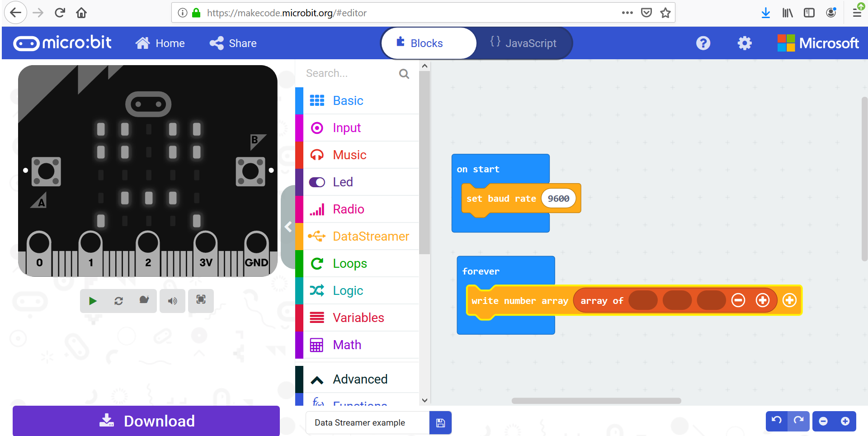
Task: Select the Music category in the toolbox
Action: pos(349,155)
